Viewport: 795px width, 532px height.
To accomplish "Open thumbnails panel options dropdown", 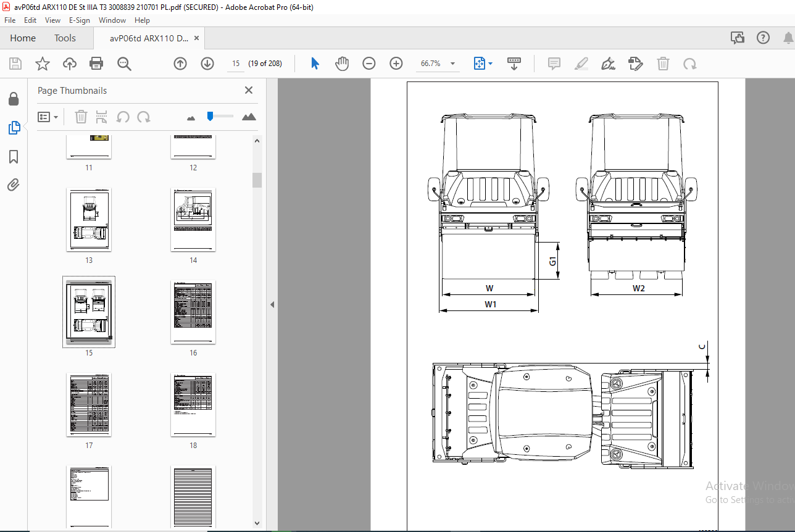I will coord(48,117).
